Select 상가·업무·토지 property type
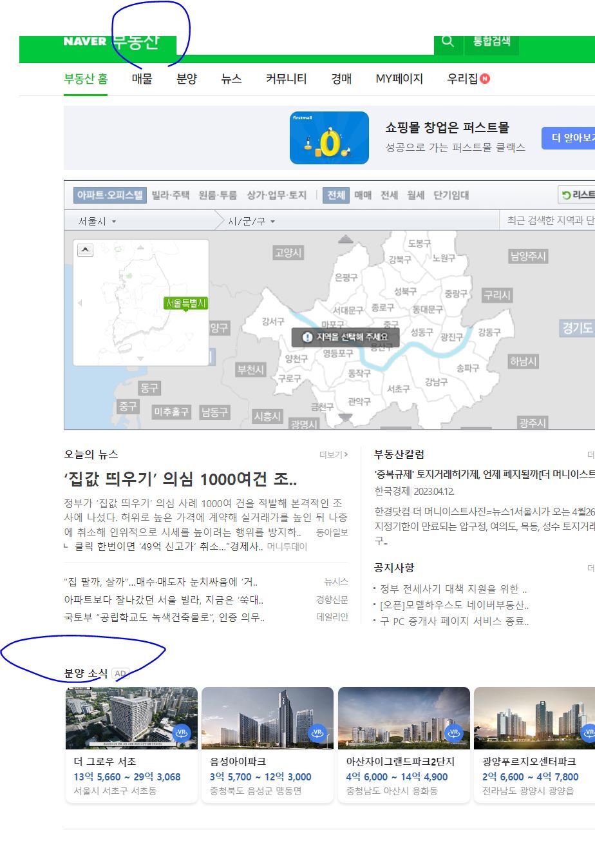Screen dimensions: 595x868 point(277,195)
